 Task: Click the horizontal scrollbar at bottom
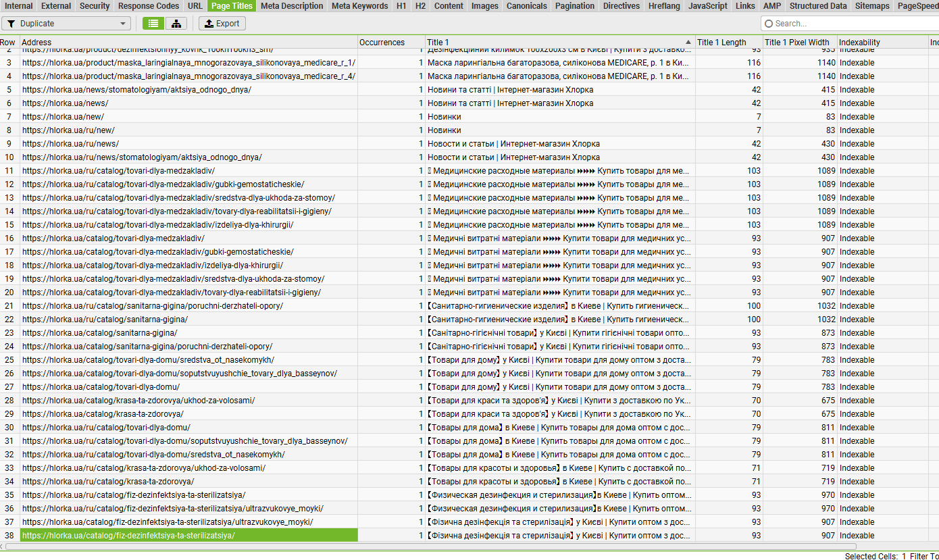coord(432,546)
